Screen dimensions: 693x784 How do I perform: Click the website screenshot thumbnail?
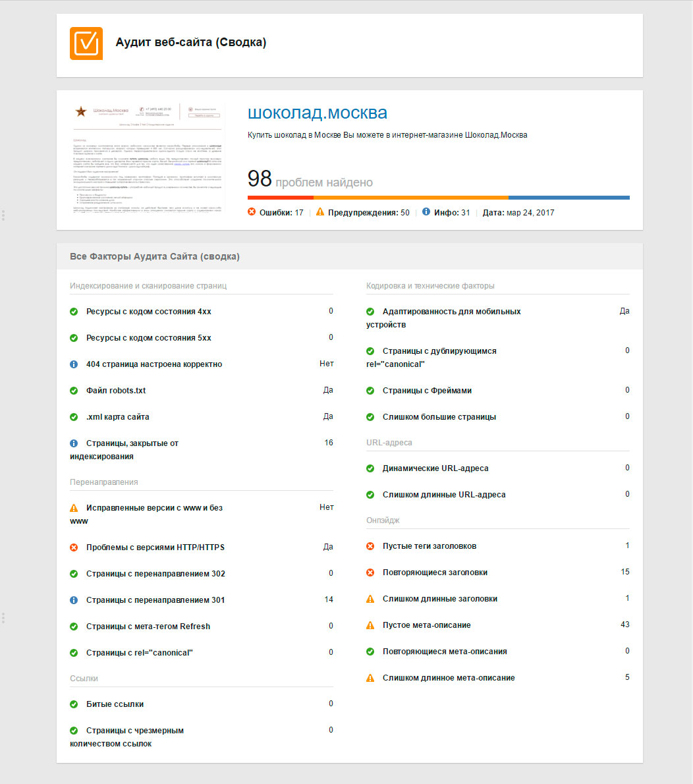(x=148, y=159)
